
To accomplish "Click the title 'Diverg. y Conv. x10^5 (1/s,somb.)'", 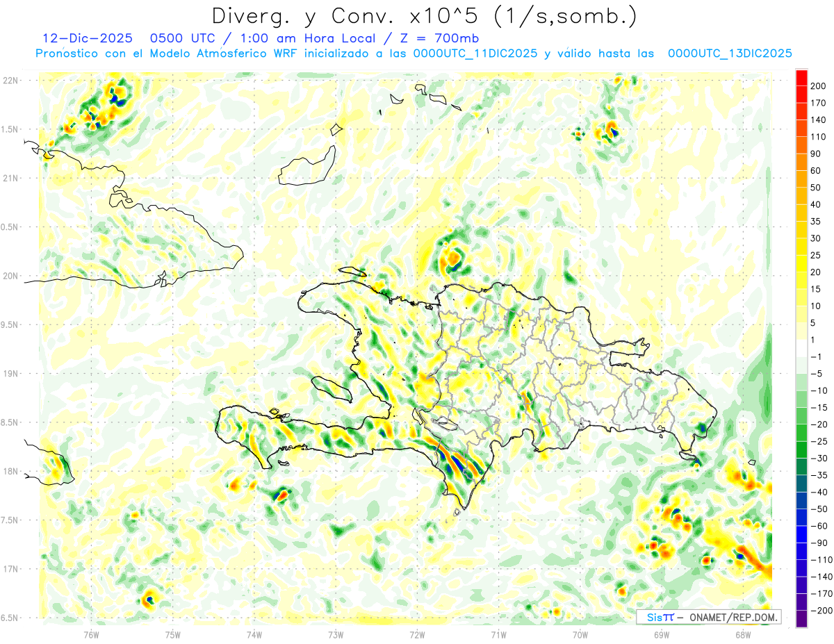I will [425, 16].
